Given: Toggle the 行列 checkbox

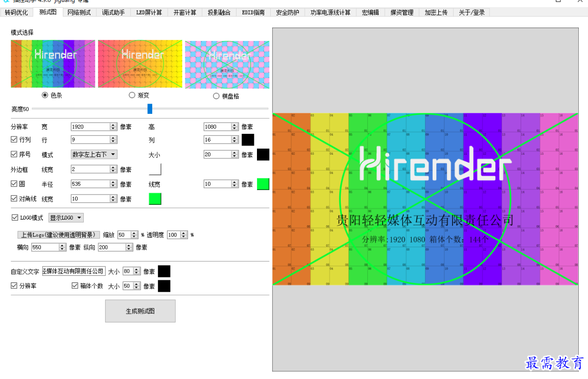Looking at the screenshot, I should click(x=14, y=139).
